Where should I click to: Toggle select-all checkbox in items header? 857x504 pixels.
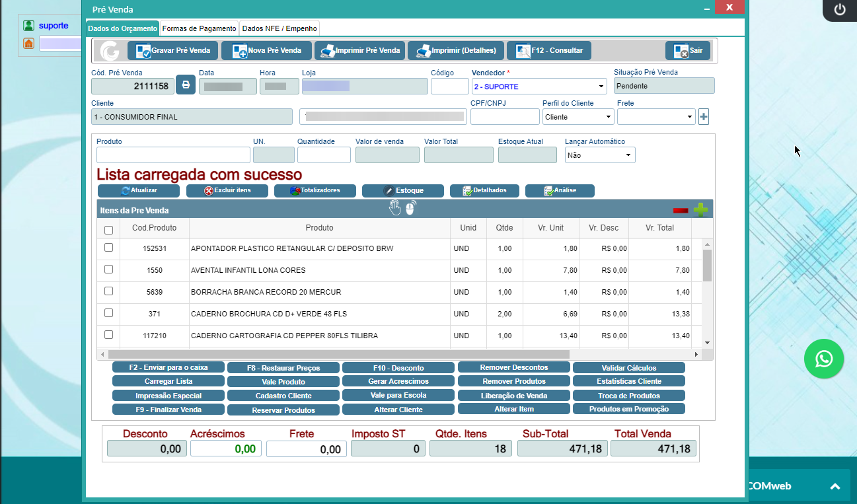point(109,231)
